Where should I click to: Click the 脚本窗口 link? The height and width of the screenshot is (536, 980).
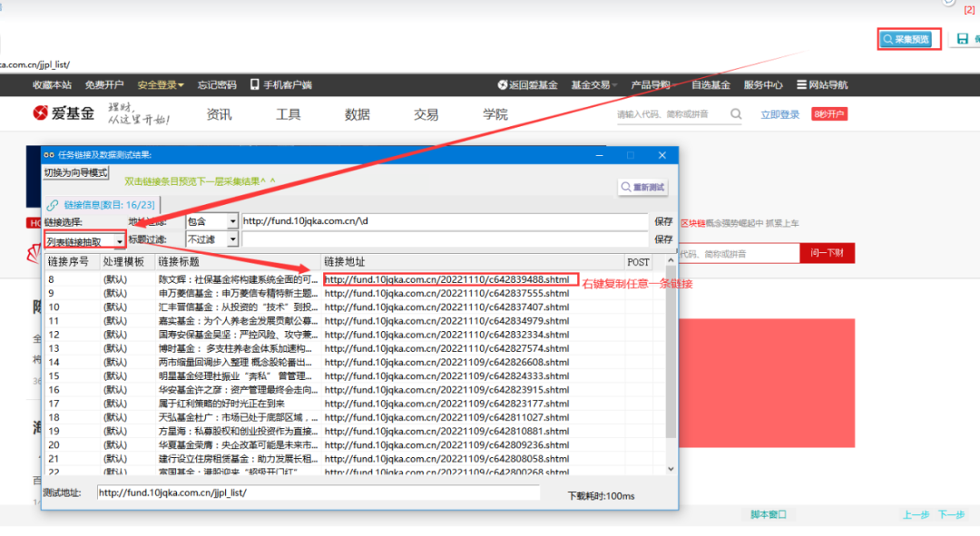pyautogui.click(x=769, y=514)
